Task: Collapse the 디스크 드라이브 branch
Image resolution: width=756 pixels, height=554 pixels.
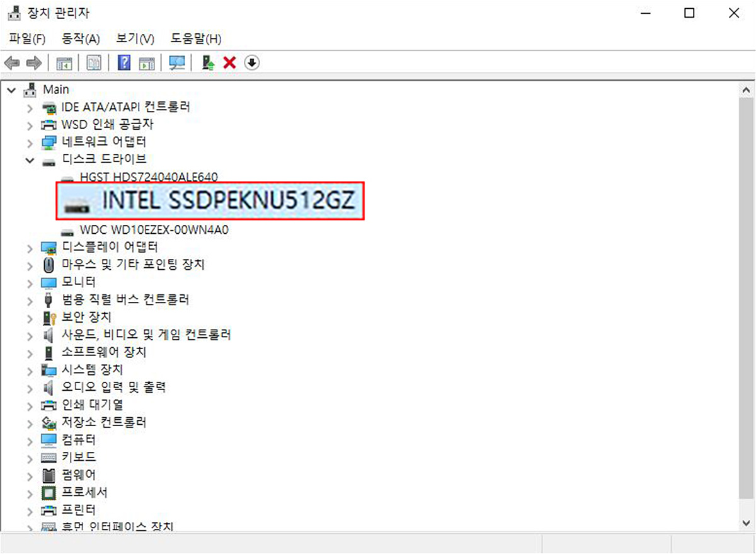Action: [30, 160]
